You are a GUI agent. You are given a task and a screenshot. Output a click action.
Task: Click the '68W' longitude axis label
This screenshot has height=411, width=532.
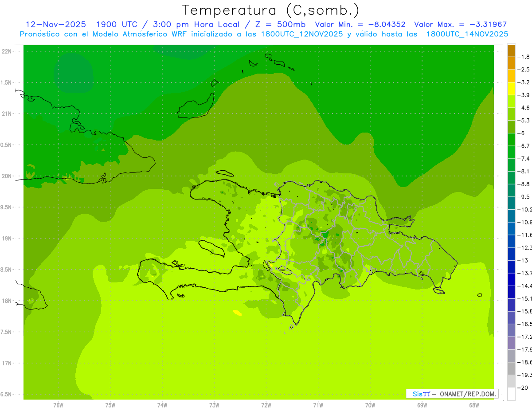[474, 405]
